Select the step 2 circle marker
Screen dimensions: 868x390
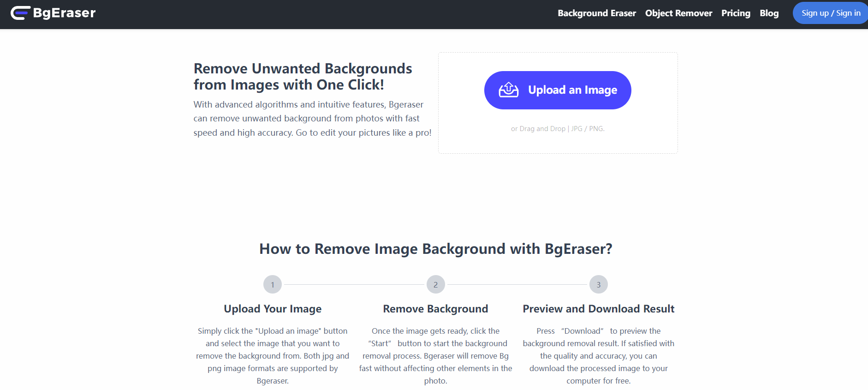point(435,284)
